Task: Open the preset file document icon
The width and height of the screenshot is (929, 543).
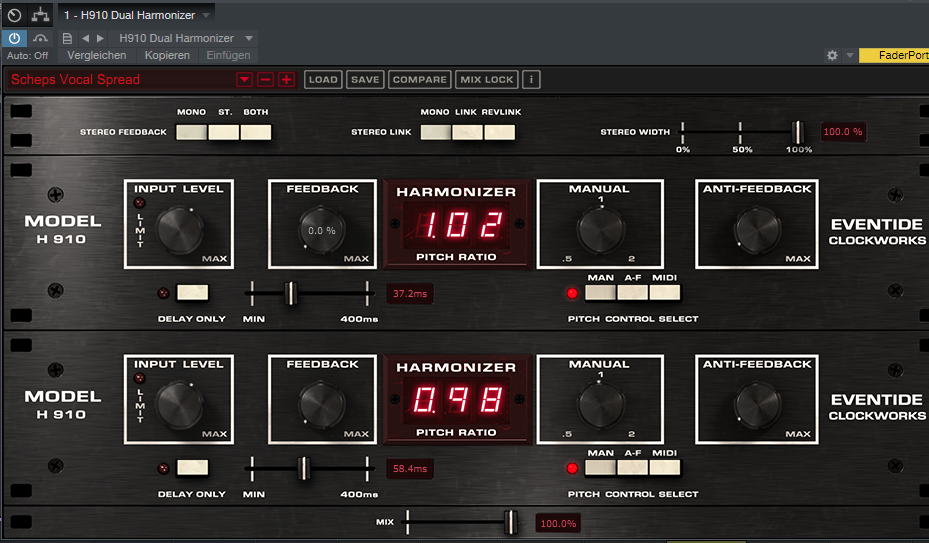Action: (x=67, y=39)
